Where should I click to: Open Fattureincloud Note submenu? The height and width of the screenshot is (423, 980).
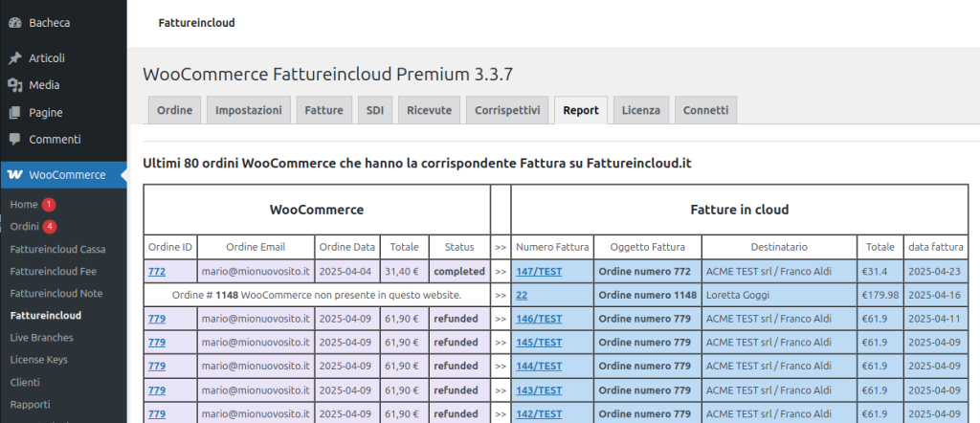click(56, 294)
